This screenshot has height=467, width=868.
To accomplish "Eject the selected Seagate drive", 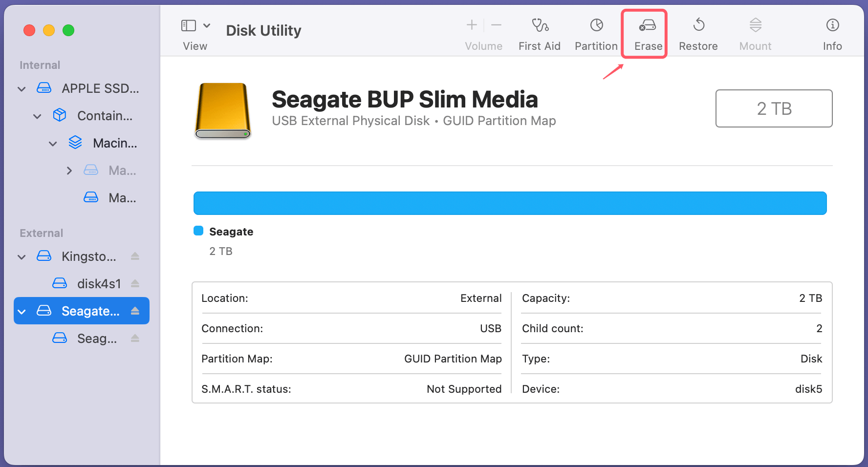I will point(135,311).
